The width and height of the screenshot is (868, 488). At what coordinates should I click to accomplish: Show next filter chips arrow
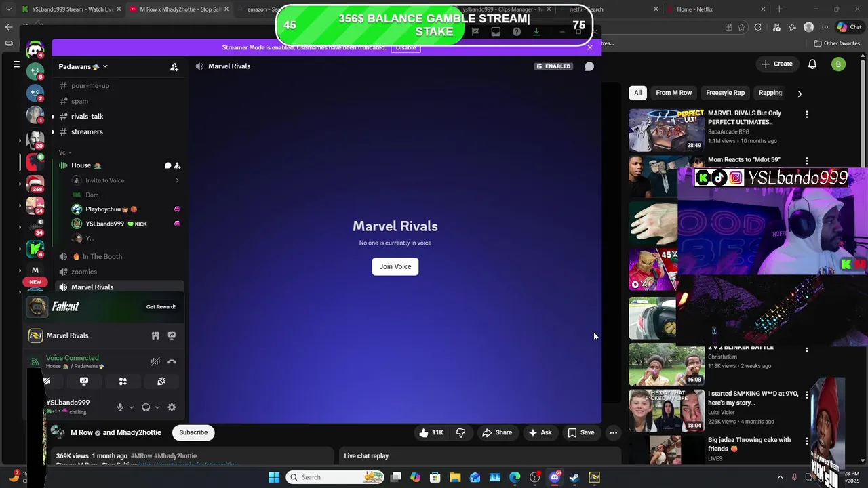(x=800, y=94)
